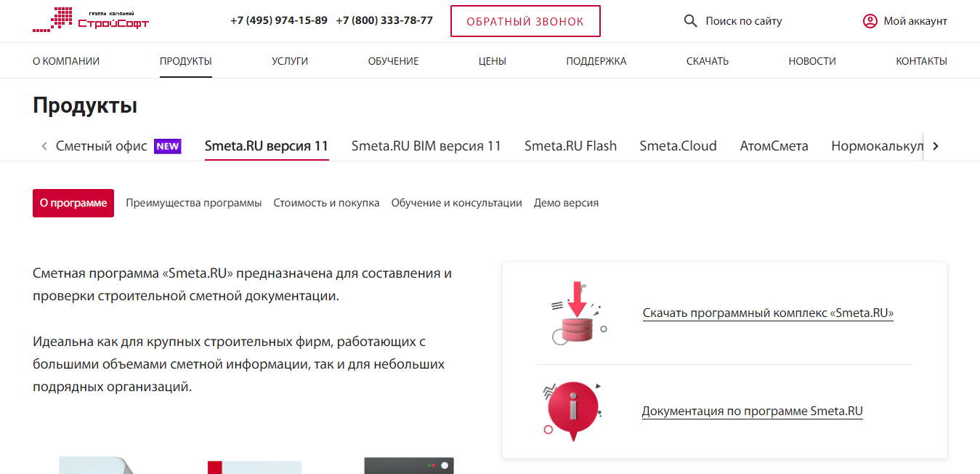Click the red download arrow icon
This screenshot has width=980, height=474.
tap(578, 313)
